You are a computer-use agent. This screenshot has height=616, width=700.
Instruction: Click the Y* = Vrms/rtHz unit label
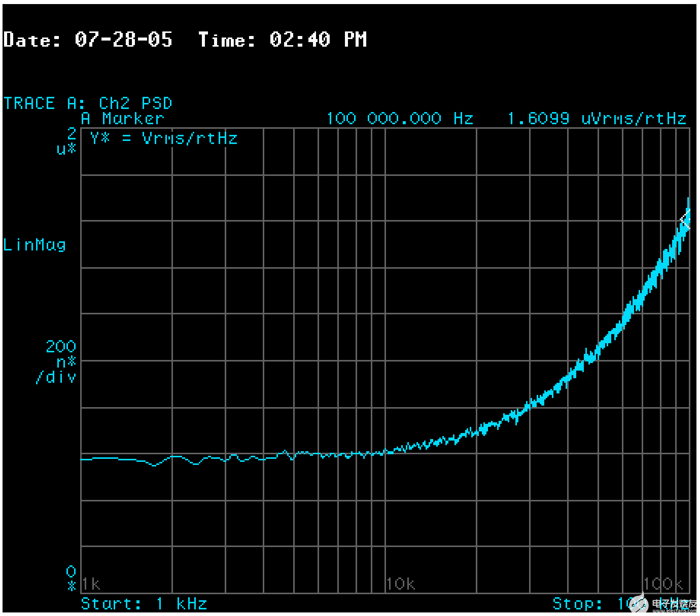pyautogui.click(x=164, y=138)
